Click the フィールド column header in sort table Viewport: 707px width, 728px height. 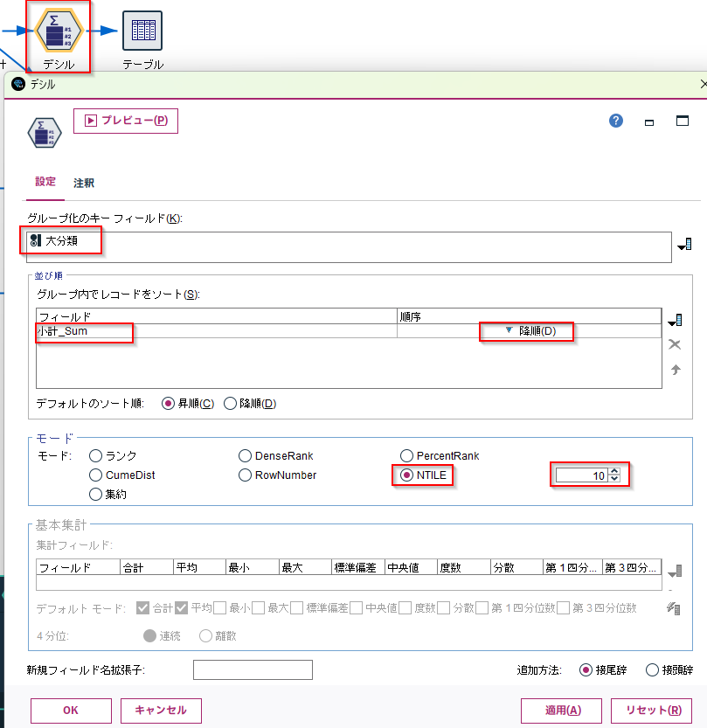click(217, 316)
